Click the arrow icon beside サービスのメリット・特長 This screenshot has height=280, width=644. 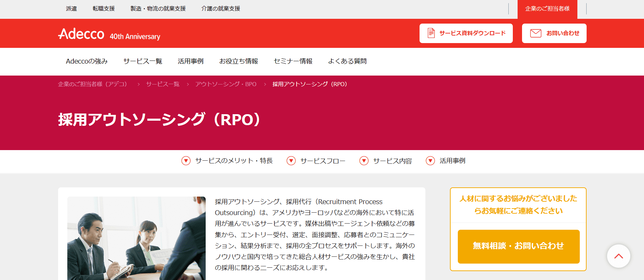[x=186, y=161]
